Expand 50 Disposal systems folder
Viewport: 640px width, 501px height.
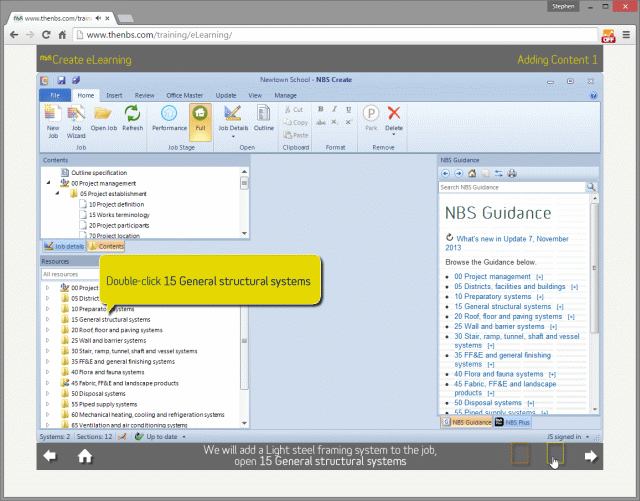48,394
